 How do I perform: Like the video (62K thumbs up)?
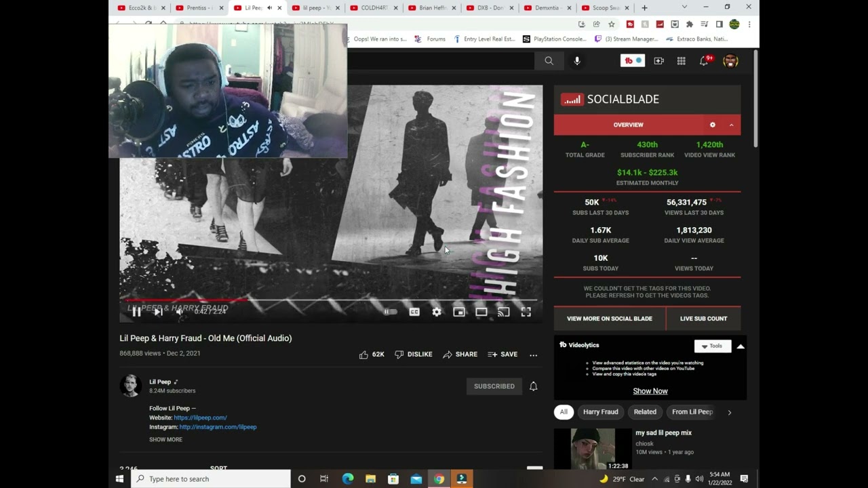pyautogui.click(x=372, y=354)
